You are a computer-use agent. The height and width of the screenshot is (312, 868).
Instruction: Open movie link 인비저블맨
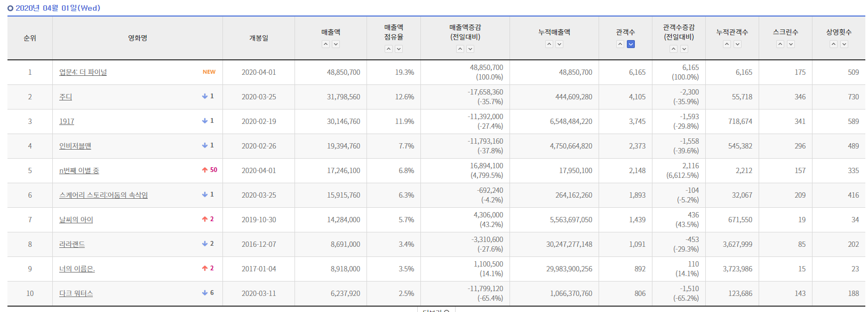point(75,146)
